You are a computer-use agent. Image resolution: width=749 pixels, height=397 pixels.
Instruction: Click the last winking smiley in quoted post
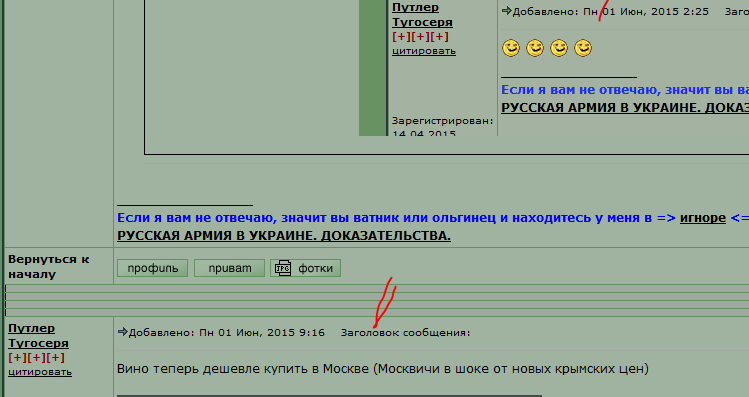coord(583,48)
